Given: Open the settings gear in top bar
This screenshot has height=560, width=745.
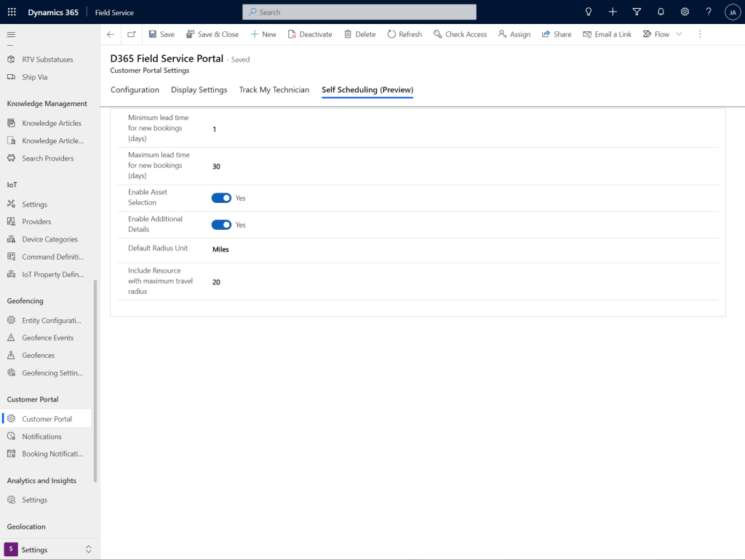Looking at the screenshot, I should point(685,12).
